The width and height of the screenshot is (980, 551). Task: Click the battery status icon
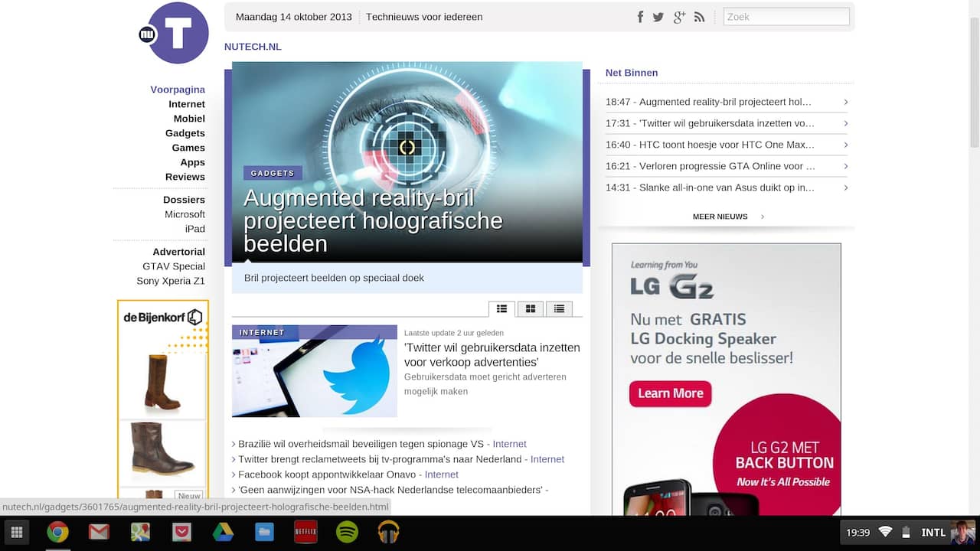point(906,532)
